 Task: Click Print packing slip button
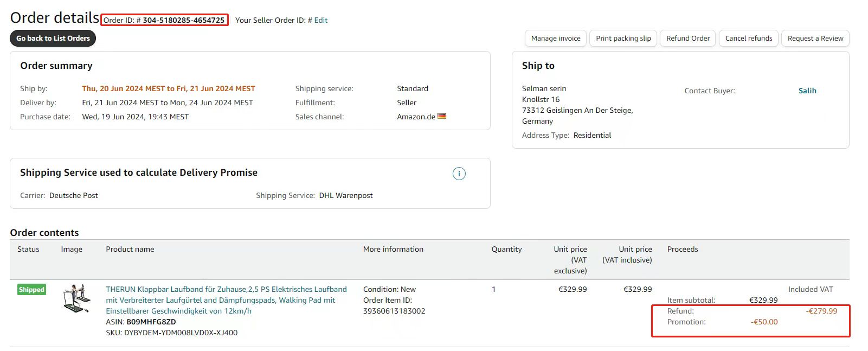point(623,39)
